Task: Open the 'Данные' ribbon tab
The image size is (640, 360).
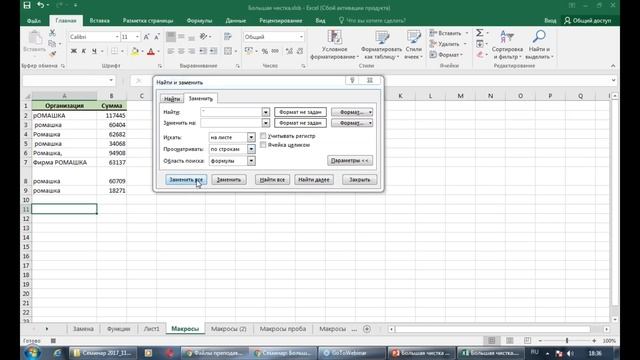Action: [236, 20]
